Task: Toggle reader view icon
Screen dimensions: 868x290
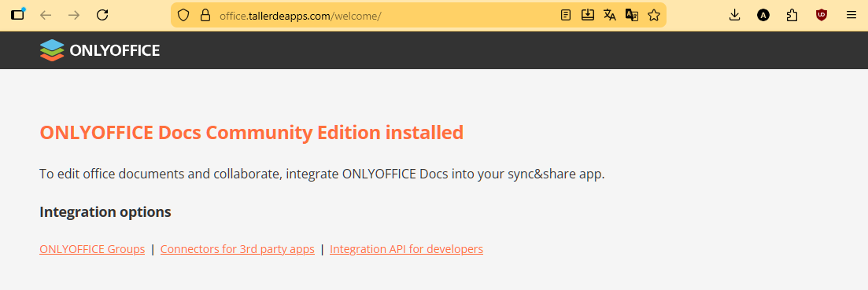Action: tap(565, 15)
